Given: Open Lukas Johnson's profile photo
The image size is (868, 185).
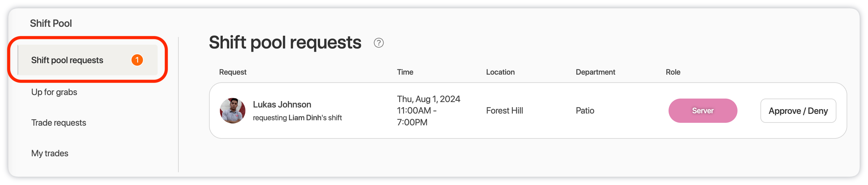Looking at the screenshot, I should pos(233,111).
